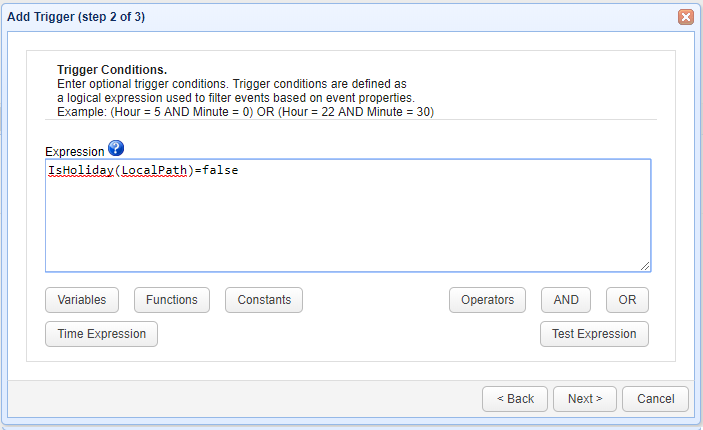Insert the AND operator
The height and width of the screenshot is (430, 703).
click(566, 300)
